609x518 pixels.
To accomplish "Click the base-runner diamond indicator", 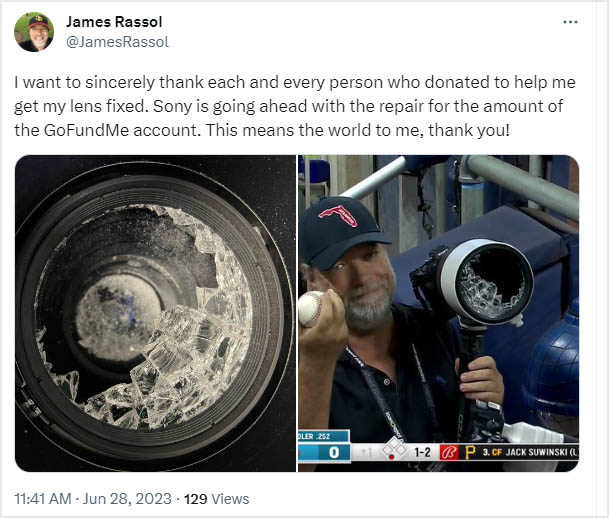I will click(394, 449).
